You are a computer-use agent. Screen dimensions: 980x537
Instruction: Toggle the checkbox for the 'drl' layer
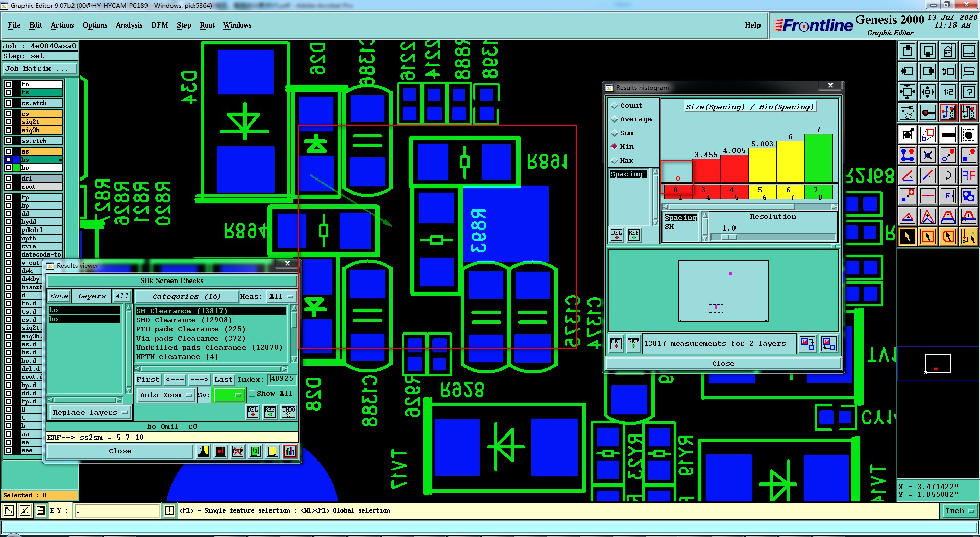coord(8,178)
